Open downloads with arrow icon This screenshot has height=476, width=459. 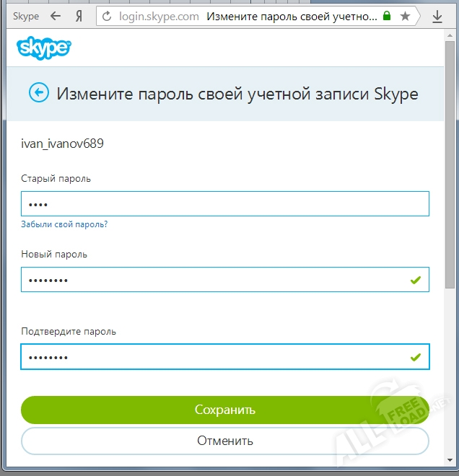(437, 17)
